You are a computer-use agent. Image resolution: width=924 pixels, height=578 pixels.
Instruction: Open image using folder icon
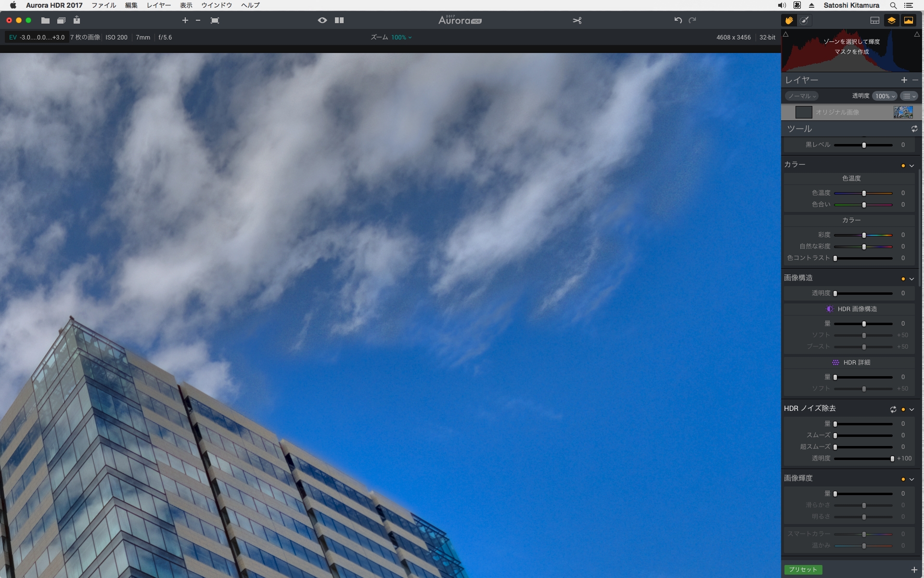pos(45,20)
